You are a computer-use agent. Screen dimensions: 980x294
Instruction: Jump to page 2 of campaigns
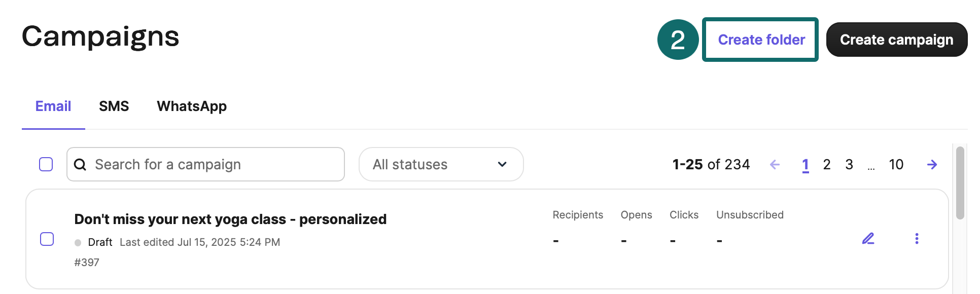pyautogui.click(x=827, y=165)
